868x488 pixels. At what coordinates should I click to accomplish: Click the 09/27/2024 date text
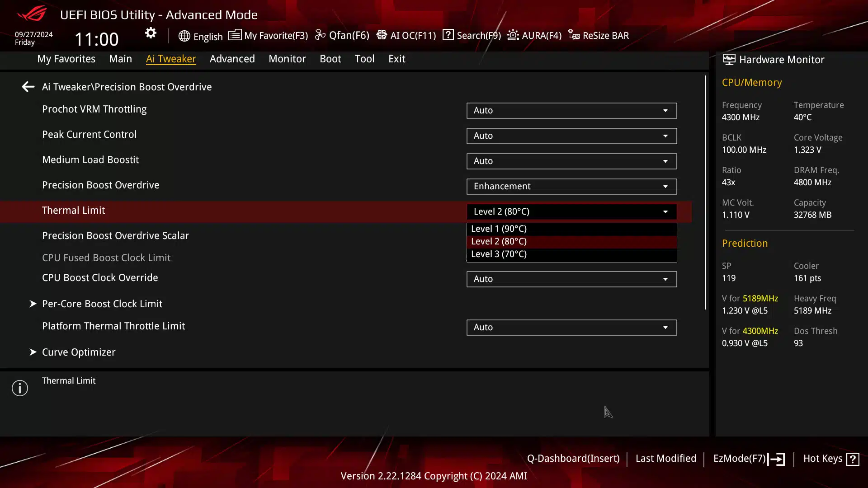(x=34, y=34)
